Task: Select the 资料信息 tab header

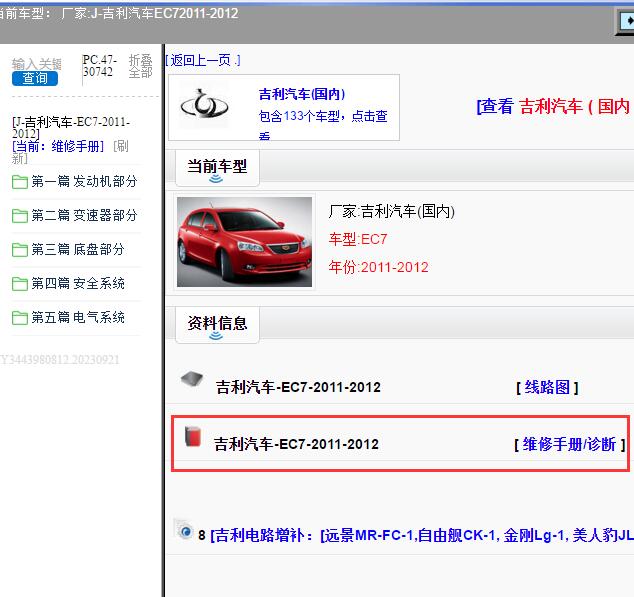Action: tap(218, 325)
